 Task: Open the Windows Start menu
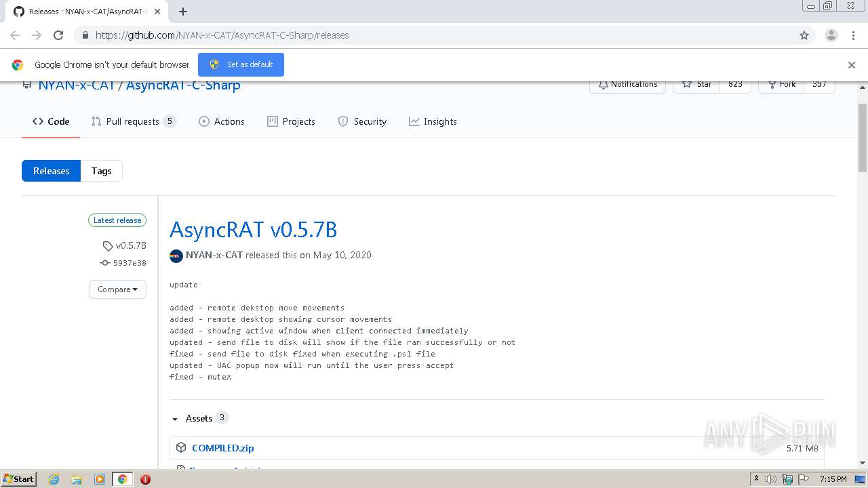tap(19, 479)
